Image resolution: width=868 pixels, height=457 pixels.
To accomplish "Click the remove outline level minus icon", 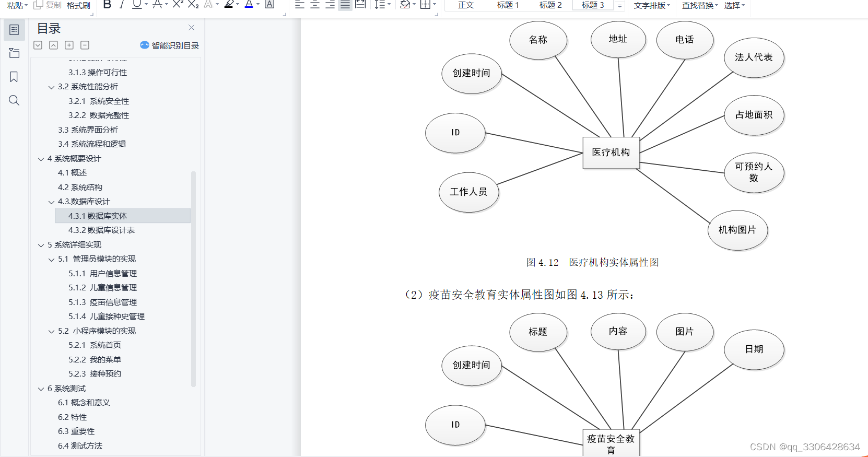I will point(85,45).
